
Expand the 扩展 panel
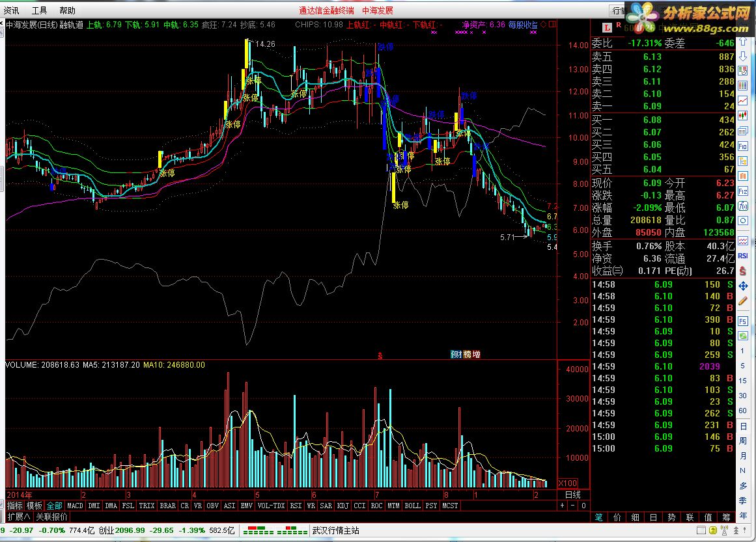(x=19, y=517)
